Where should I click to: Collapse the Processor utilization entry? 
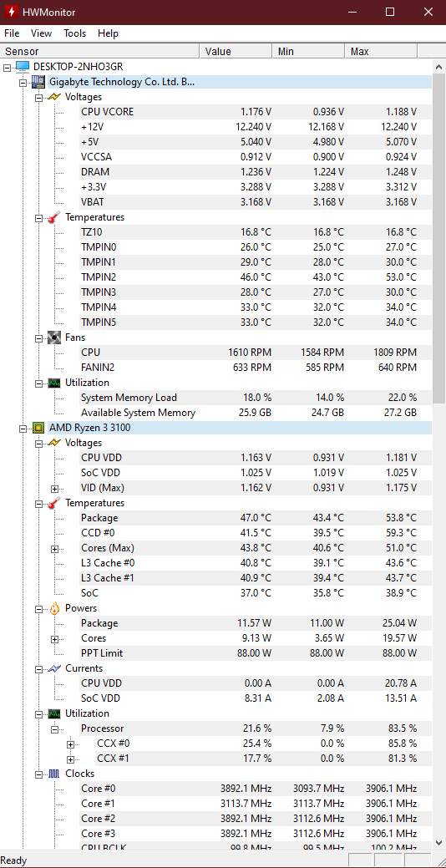click(x=55, y=728)
